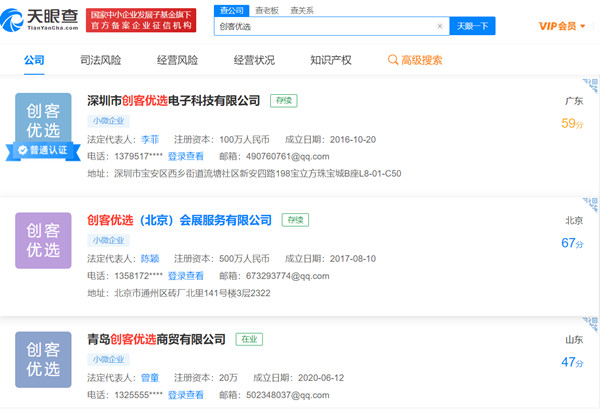
Task: Click founding date 2017-08-10
Action: 353,259
